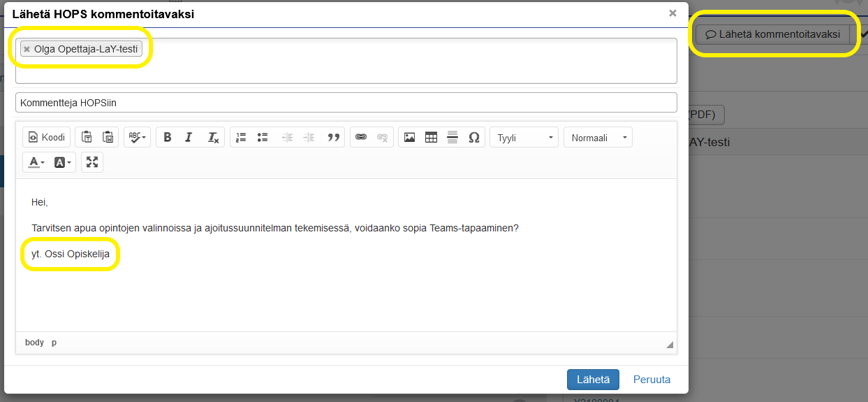This screenshot has height=402, width=868.
Task: Insert a block quote
Action: tap(333, 137)
